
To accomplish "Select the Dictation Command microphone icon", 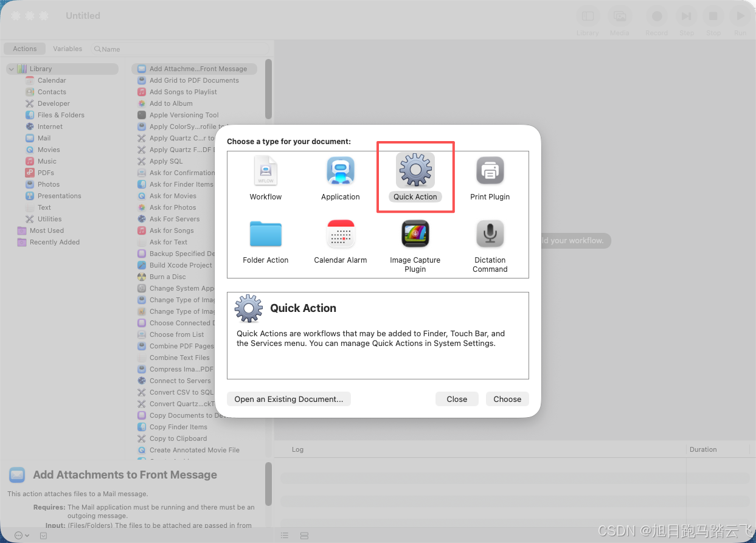I will pos(490,234).
